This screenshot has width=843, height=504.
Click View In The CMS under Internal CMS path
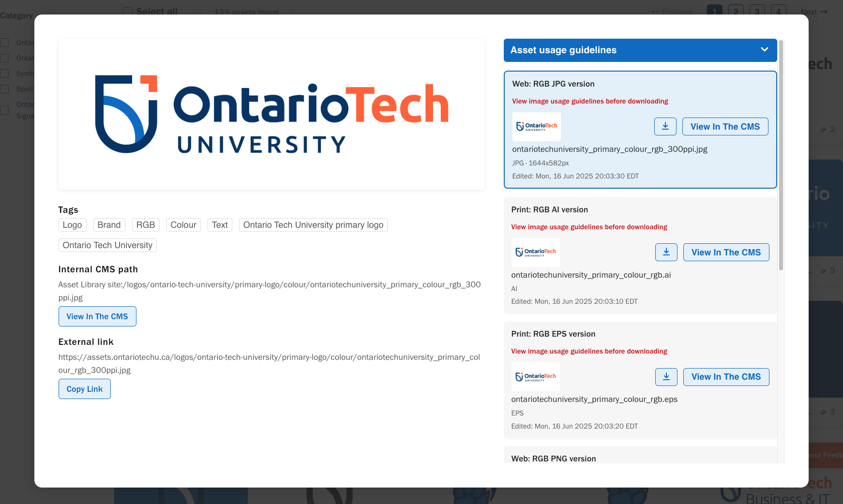coord(97,316)
